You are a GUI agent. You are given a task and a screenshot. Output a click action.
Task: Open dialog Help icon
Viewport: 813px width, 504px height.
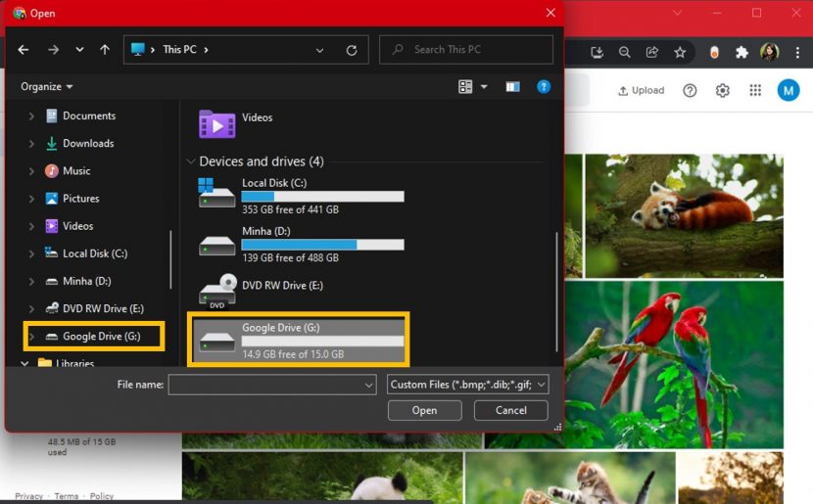click(x=544, y=86)
